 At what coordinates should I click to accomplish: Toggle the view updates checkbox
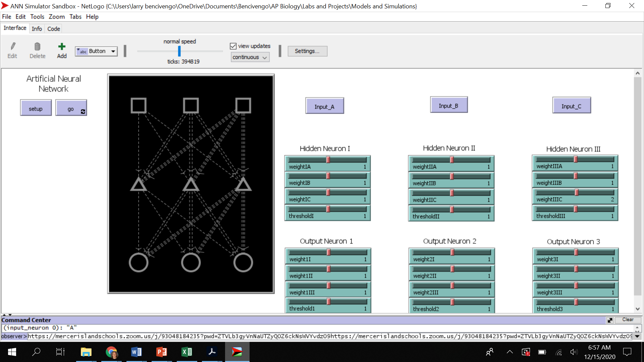(233, 46)
